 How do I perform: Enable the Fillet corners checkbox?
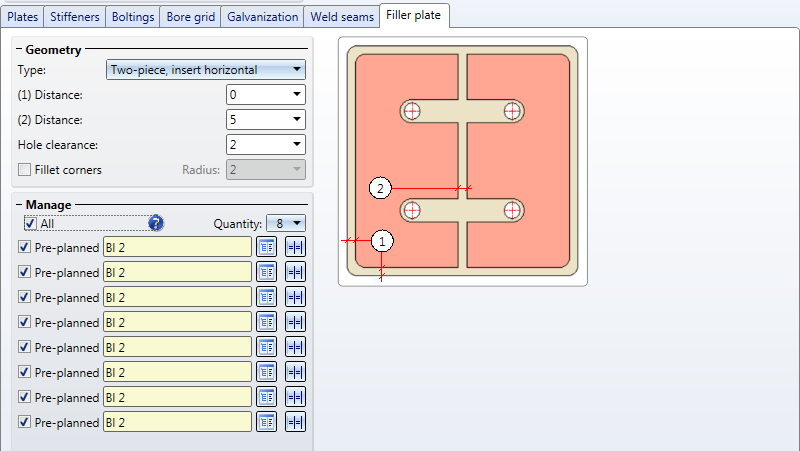click(x=25, y=170)
